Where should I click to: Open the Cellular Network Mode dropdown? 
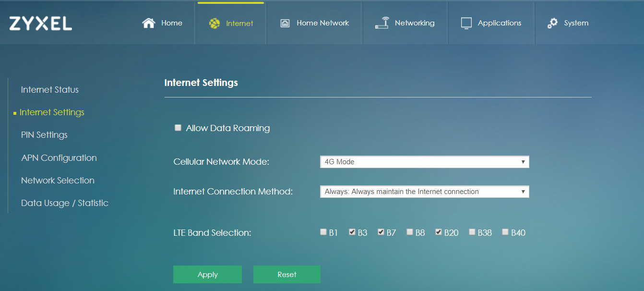click(424, 162)
